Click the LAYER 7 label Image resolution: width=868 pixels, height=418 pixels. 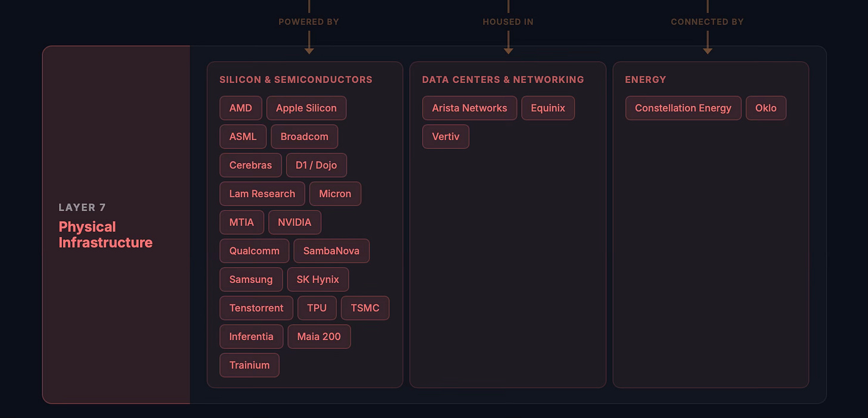point(82,207)
